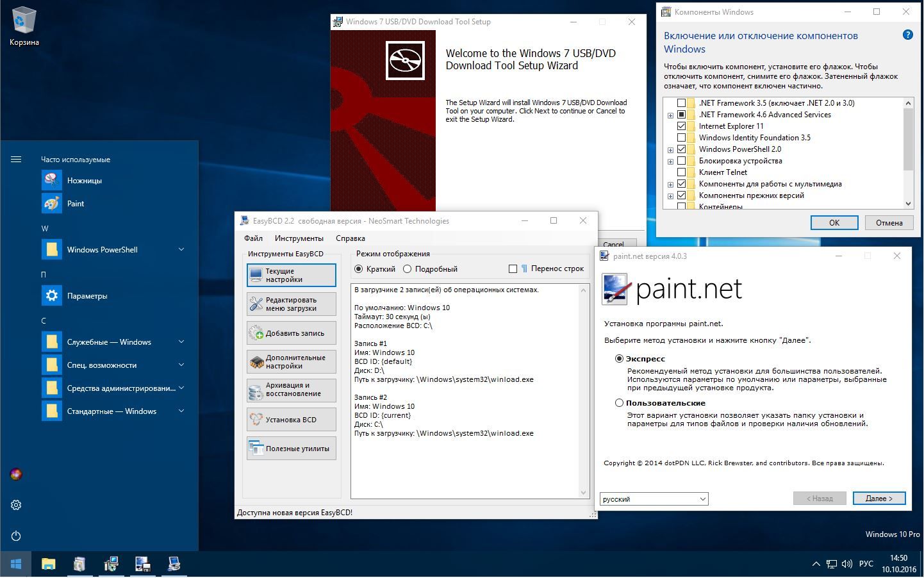Open Инструменты menu in EasyBCD
This screenshot has width=924, height=578.
coord(299,238)
